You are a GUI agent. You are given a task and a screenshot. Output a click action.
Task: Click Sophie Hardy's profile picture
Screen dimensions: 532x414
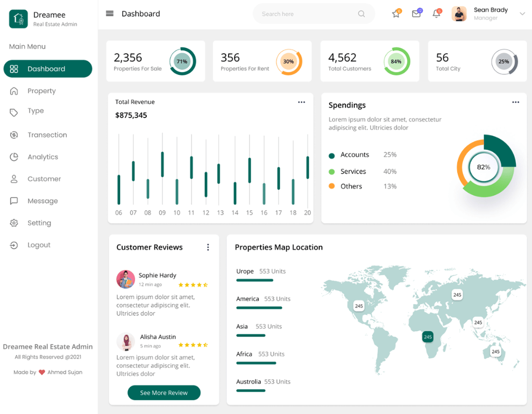(125, 279)
